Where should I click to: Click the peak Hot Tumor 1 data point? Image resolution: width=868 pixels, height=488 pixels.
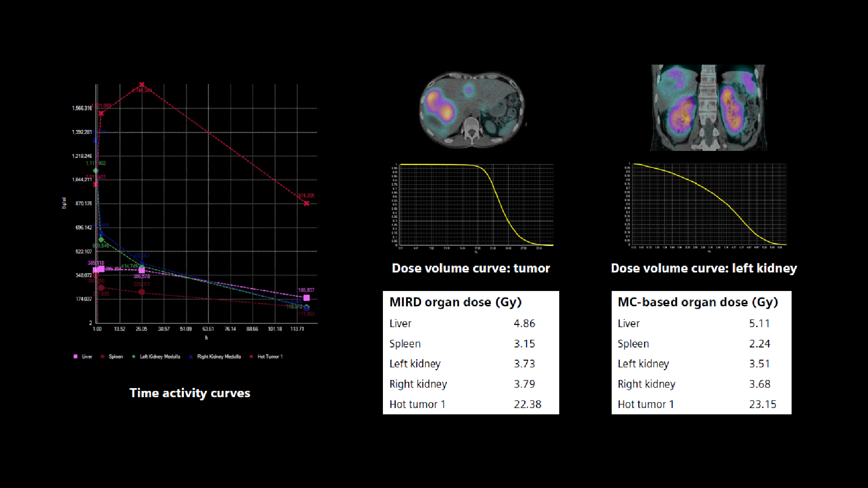click(x=142, y=84)
